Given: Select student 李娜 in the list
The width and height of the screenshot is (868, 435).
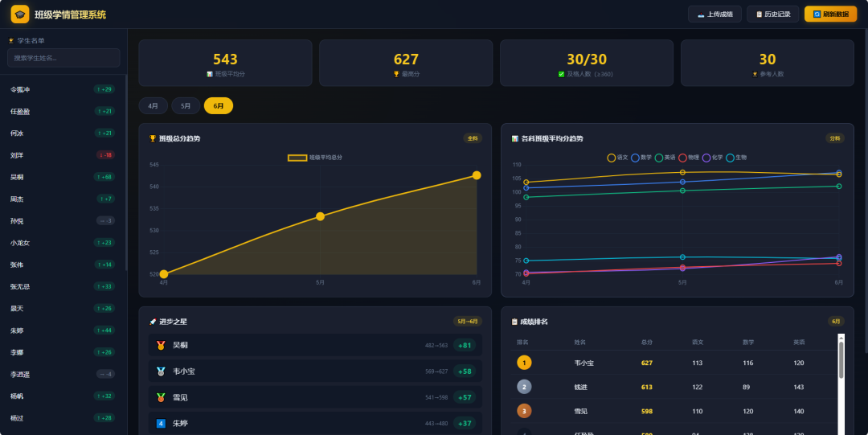Looking at the screenshot, I should 63,352.
